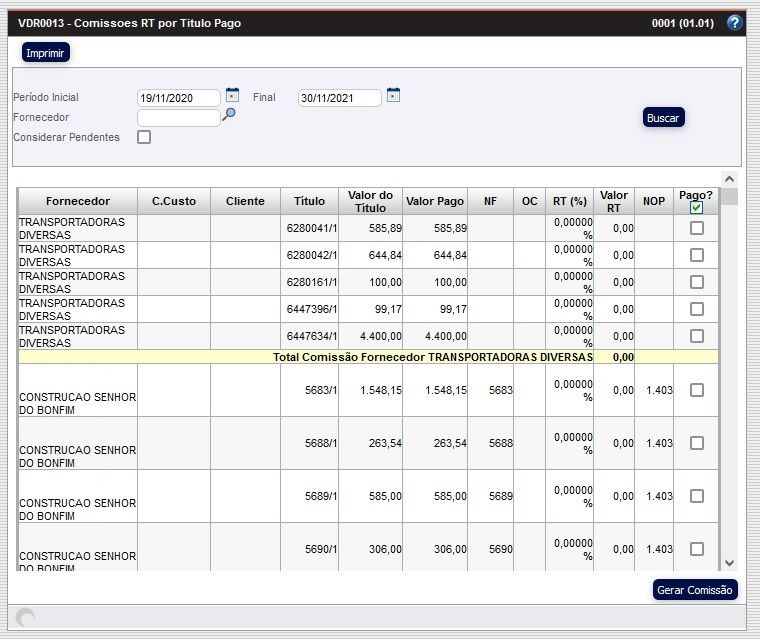
Task: Focus the Fornecedor text field
Action: coord(178,118)
